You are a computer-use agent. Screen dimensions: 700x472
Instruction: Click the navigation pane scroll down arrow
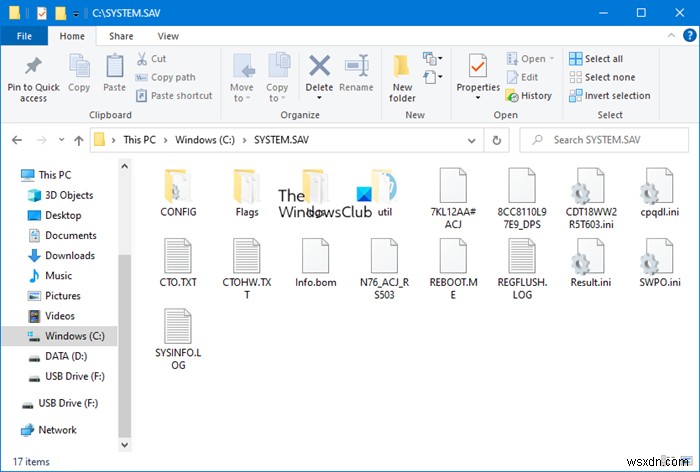[x=125, y=445]
